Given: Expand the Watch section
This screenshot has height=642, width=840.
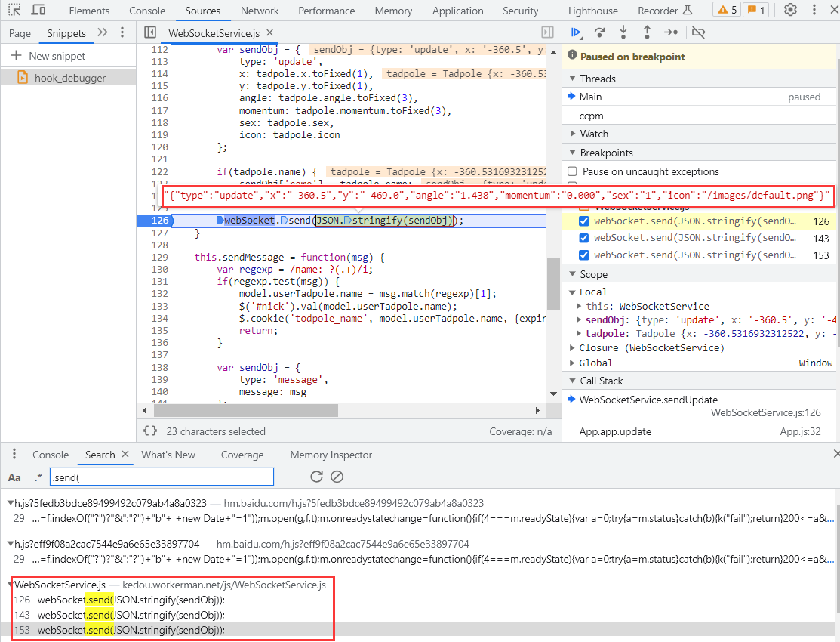Looking at the screenshot, I should 593,134.
